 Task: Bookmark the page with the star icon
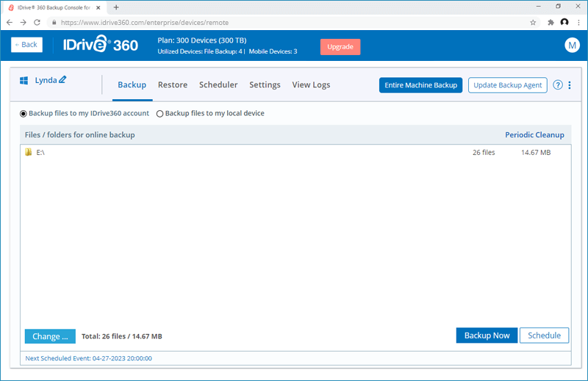(533, 23)
